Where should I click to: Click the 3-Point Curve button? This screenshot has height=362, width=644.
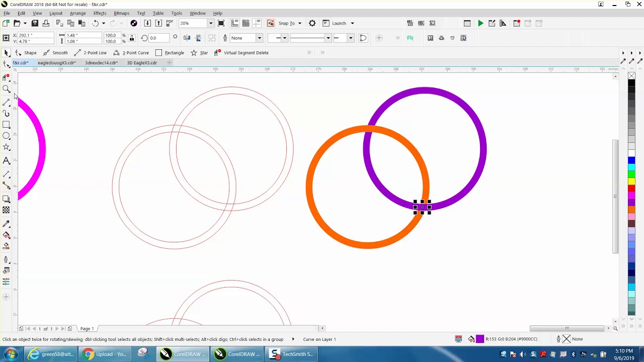coord(131,53)
